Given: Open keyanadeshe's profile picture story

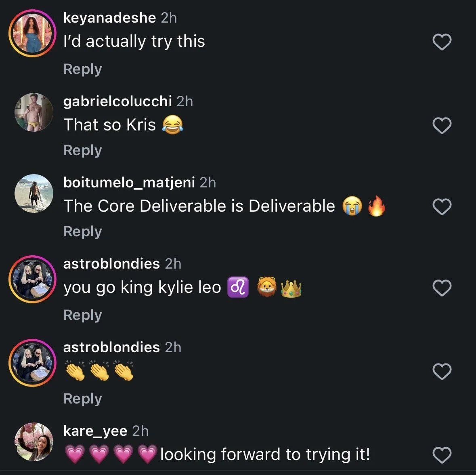Looking at the screenshot, I should 32,33.
